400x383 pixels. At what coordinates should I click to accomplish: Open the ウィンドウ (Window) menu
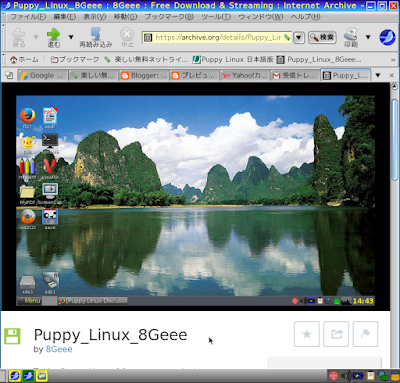[x=261, y=16]
